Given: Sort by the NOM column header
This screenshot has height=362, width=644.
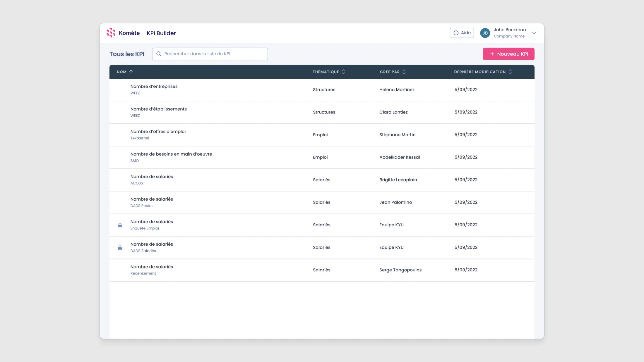Looking at the screenshot, I should coord(121,72).
